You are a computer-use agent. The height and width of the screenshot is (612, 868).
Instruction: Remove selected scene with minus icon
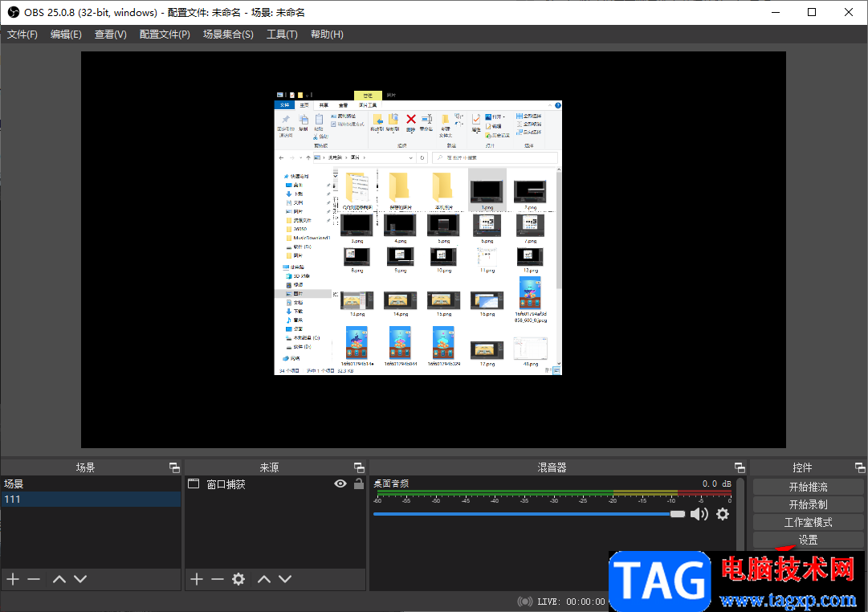[x=34, y=579]
